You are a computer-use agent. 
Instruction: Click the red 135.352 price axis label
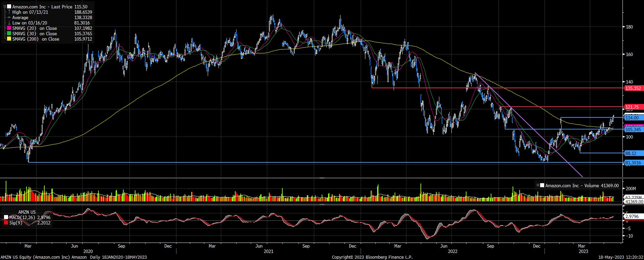(633, 88)
